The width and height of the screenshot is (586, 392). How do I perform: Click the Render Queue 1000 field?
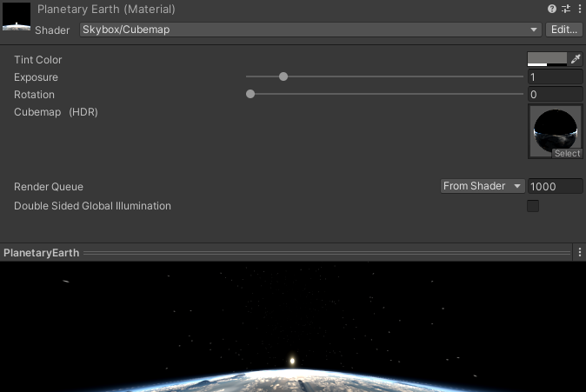pos(555,186)
